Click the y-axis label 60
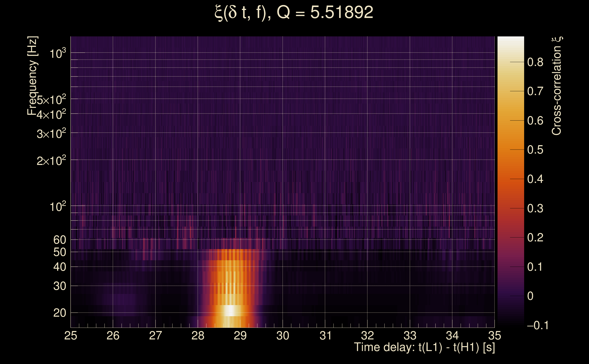The image size is (589, 364). pos(59,240)
